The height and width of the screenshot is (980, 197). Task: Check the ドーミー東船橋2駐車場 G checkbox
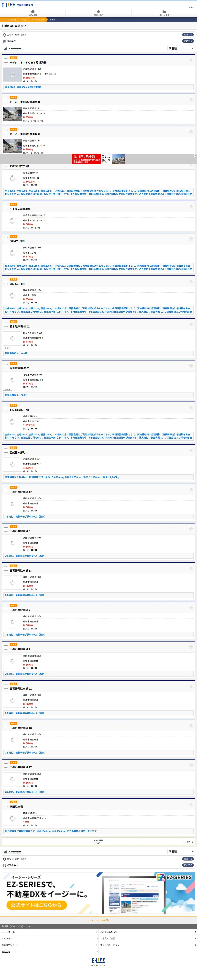tap(6, 132)
